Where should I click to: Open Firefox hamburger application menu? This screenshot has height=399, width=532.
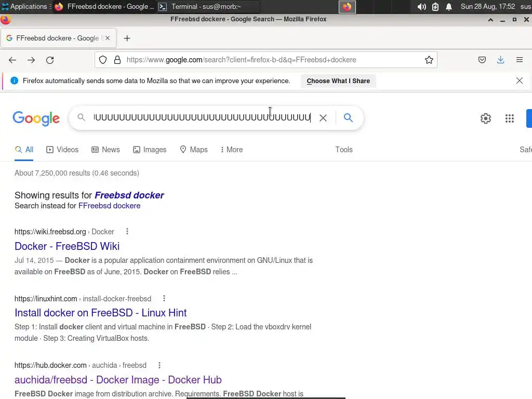(x=520, y=60)
